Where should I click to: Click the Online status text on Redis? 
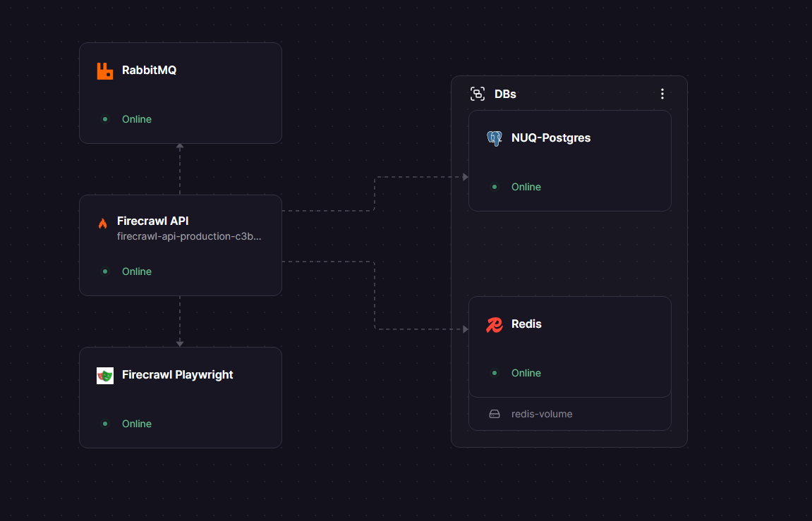click(526, 373)
